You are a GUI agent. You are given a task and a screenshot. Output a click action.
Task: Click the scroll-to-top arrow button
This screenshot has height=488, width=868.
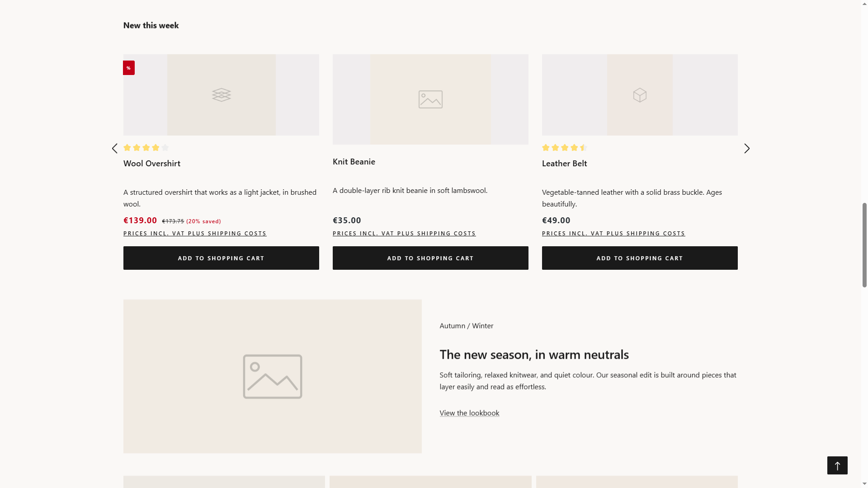click(x=837, y=465)
